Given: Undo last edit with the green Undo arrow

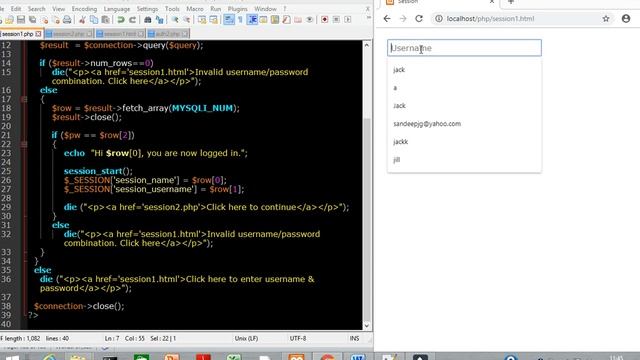Looking at the screenshot, I should [121, 20].
